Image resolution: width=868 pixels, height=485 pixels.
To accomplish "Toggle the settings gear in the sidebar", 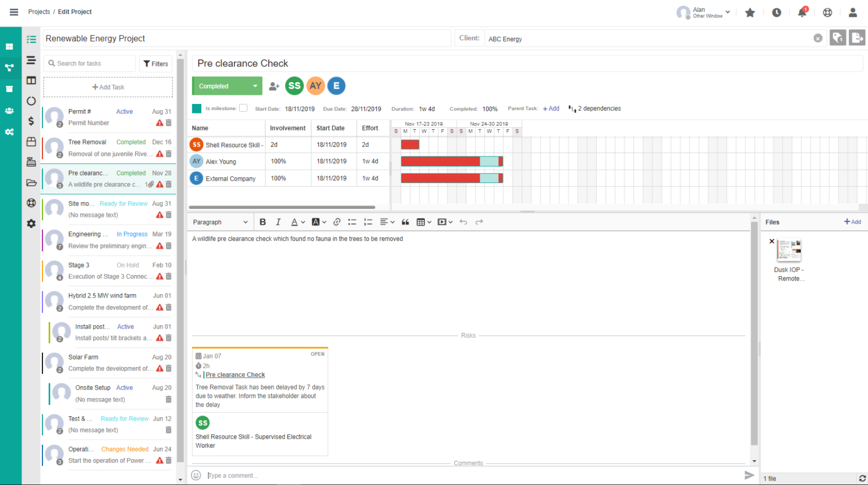I will [31, 223].
